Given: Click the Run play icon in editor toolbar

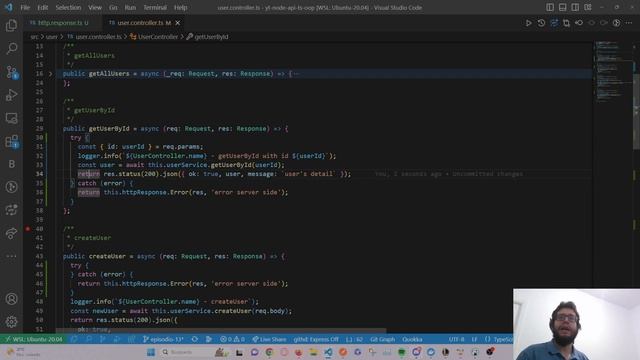Looking at the screenshot, I should coord(528,23).
